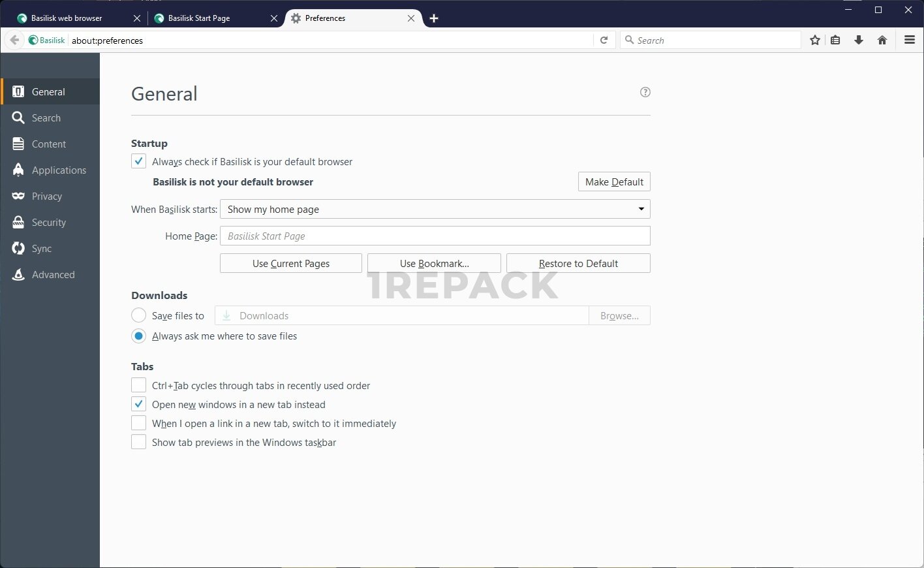Reload the current page
Screen dimensions: 924x568
pos(604,40)
